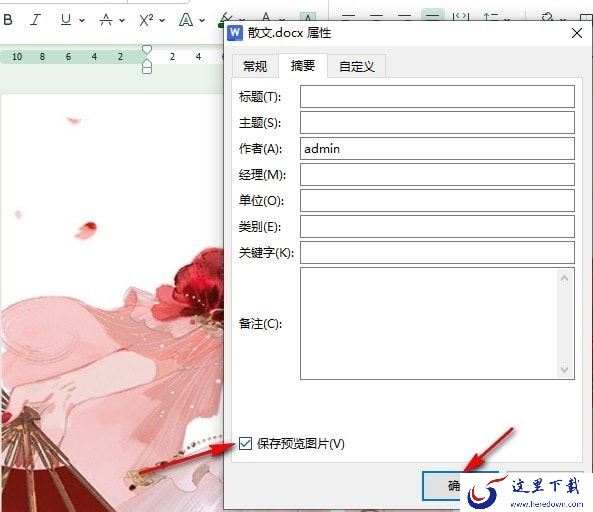The height and width of the screenshot is (512, 593).
Task: Switch to the 自定义 tab
Action: click(357, 67)
